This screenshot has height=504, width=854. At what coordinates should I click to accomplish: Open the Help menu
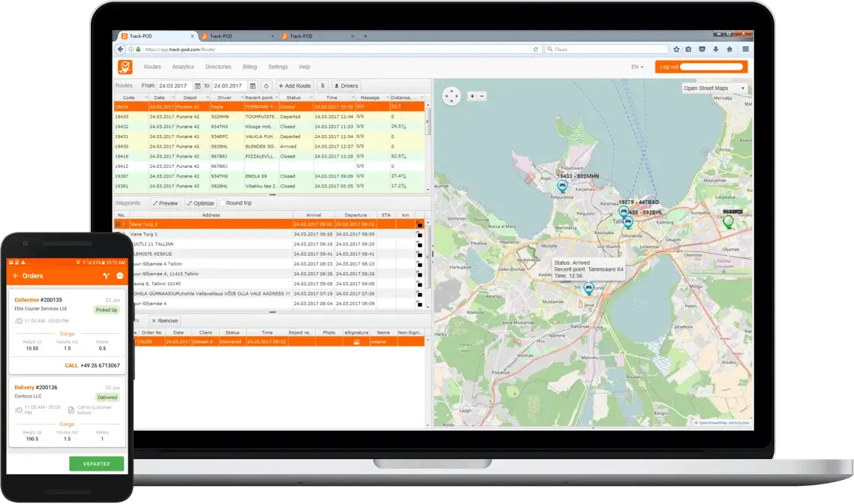[x=305, y=67]
